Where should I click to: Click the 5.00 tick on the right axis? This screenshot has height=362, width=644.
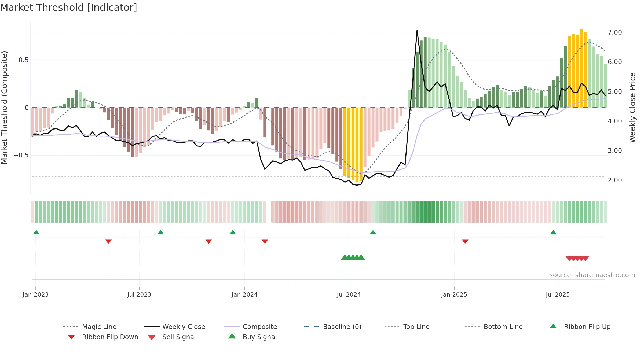click(615, 92)
